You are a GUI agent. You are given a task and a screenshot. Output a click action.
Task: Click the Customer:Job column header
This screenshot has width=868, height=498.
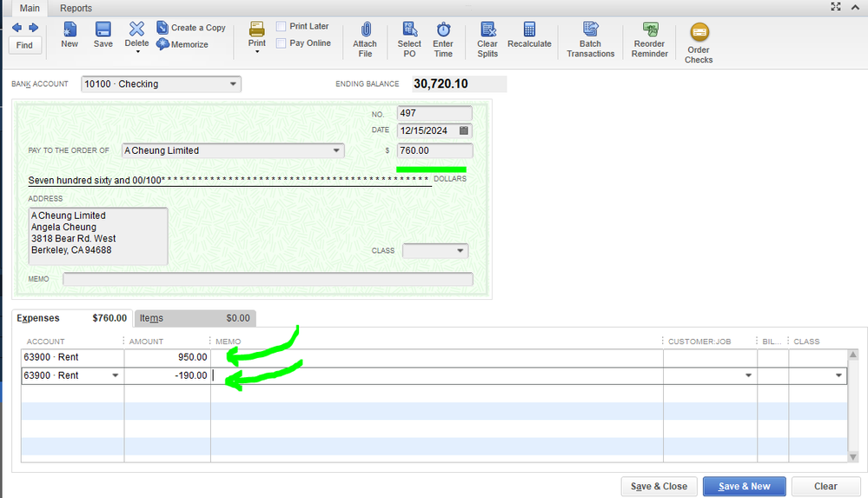pyautogui.click(x=699, y=342)
